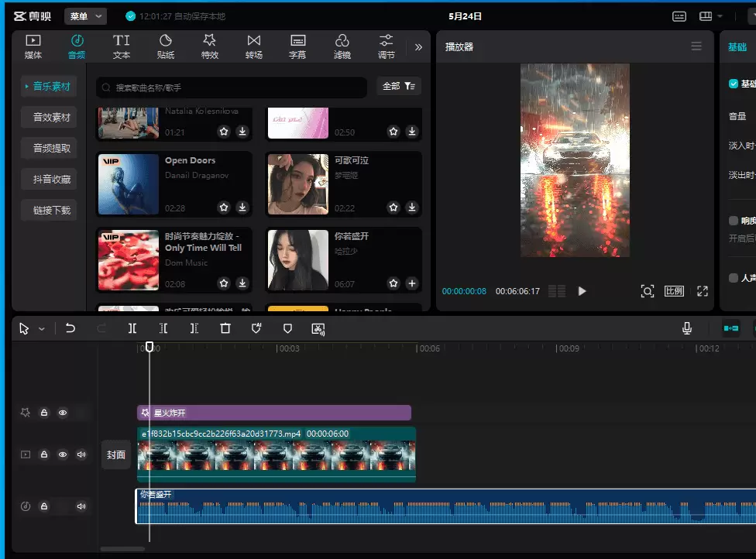Image resolution: width=756 pixels, height=559 pixels.
Task: Select 音效素材 in the sidebar
Action: 51,118
